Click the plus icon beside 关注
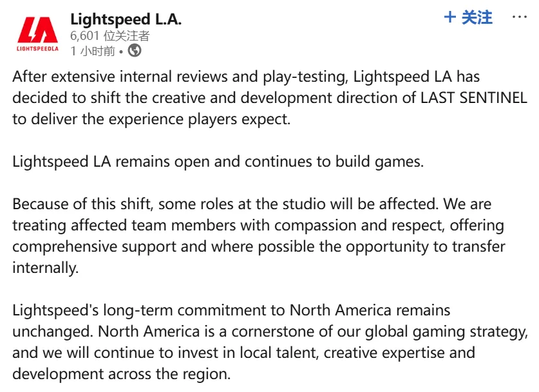Image resolution: width=539 pixels, height=392 pixels. 450,17
